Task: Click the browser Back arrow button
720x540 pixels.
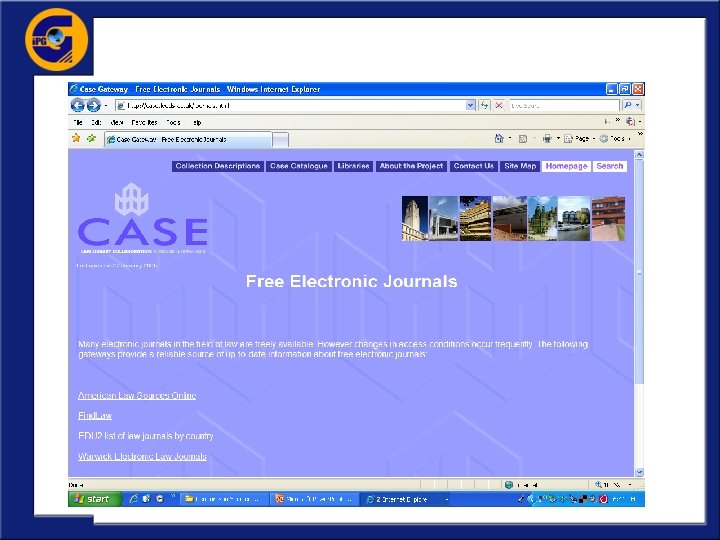Action: point(78,106)
